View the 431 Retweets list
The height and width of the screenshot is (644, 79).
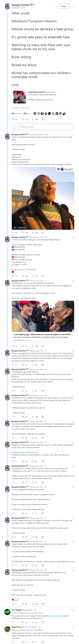pyautogui.click(x=17, y=113)
